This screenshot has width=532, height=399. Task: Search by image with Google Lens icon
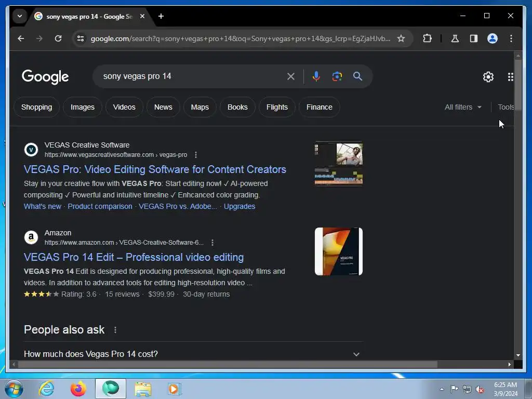(x=337, y=76)
